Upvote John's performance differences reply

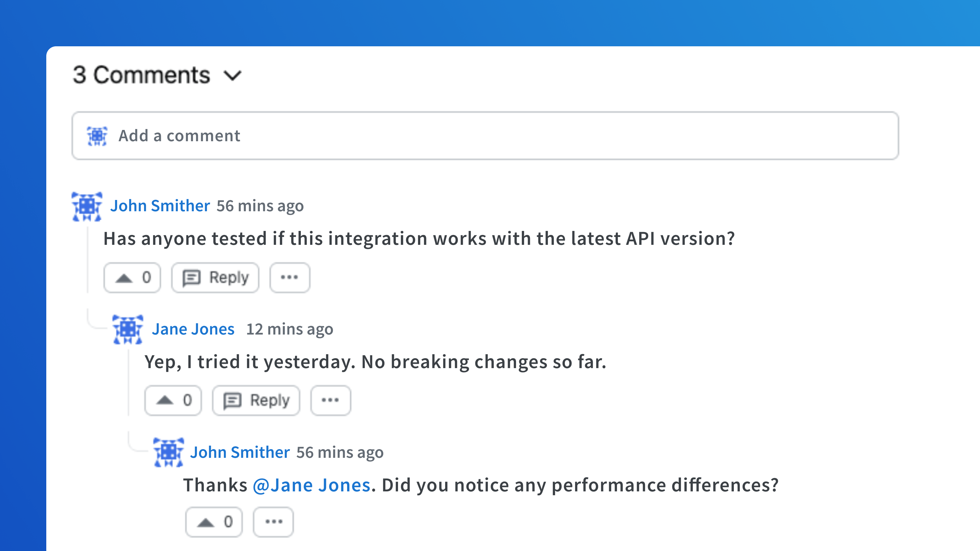[214, 522]
